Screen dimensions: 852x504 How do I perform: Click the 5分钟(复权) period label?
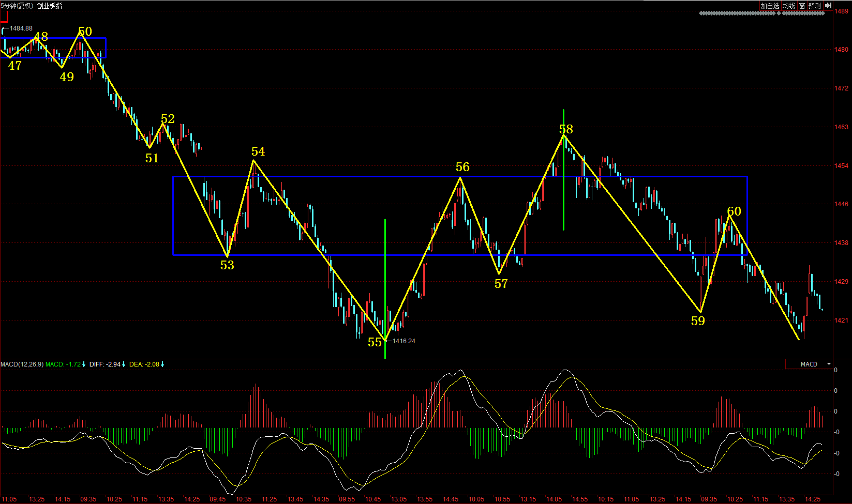click(x=17, y=6)
